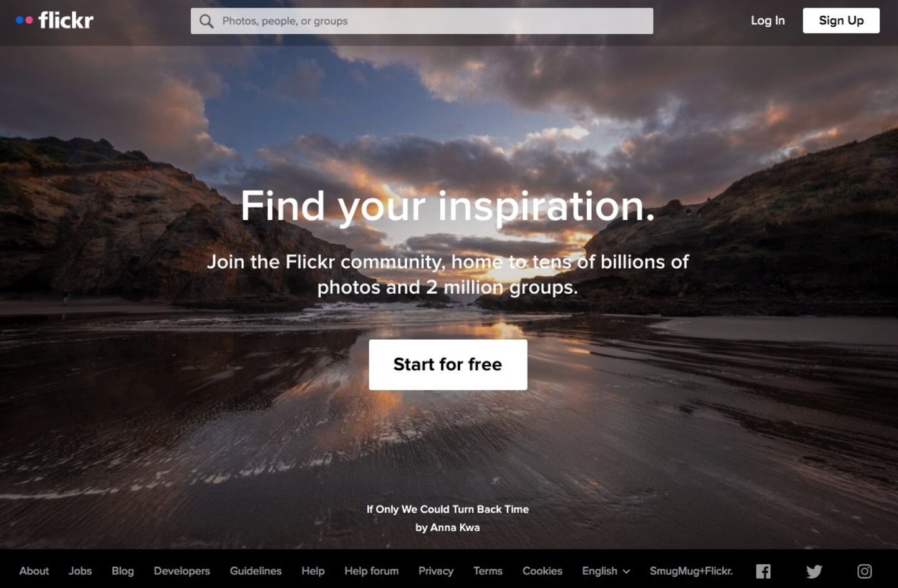This screenshot has width=898, height=588.
Task: Focus the Photos, people, or groups search field
Action: pos(422,21)
